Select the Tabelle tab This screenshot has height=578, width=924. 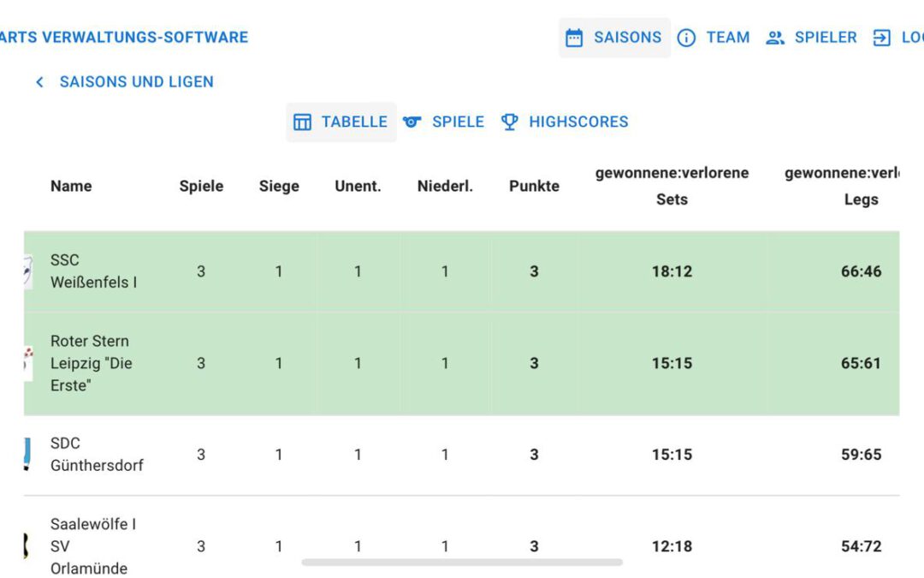[x=354, y=122]
